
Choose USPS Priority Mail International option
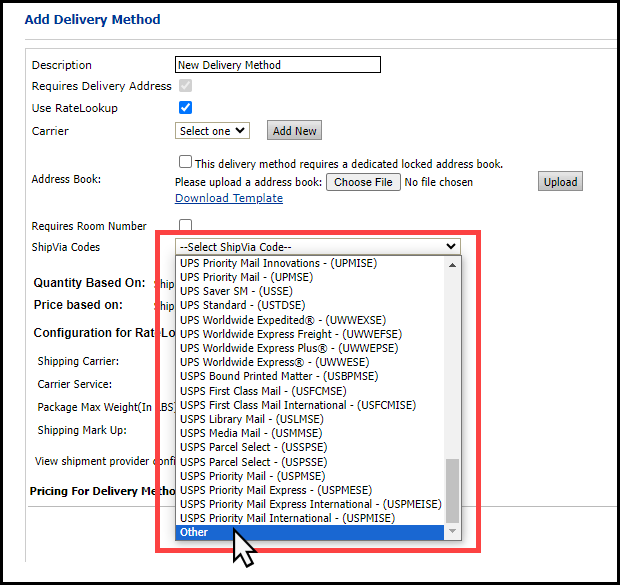click(286, 518)
